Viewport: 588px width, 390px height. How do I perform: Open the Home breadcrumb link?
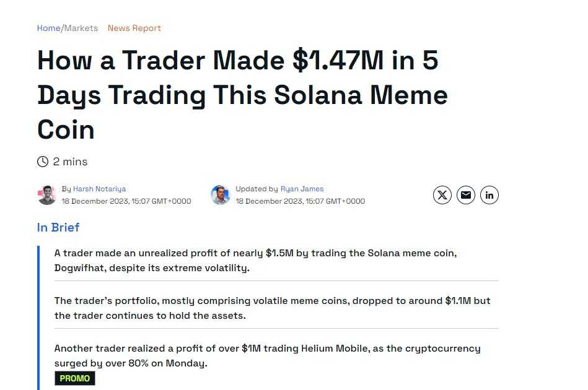(x=47, y=28)
